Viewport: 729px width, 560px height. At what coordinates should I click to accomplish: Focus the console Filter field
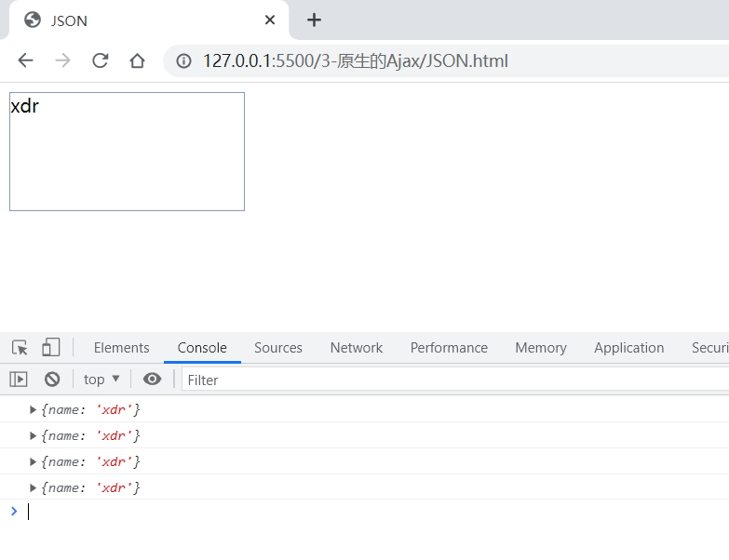pos(454,380)
